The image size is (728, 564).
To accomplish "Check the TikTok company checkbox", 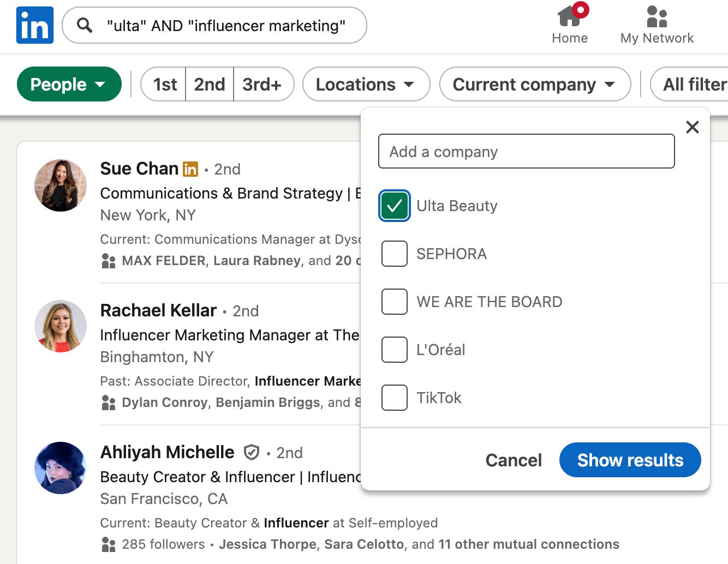I will [x=395, y=398].
